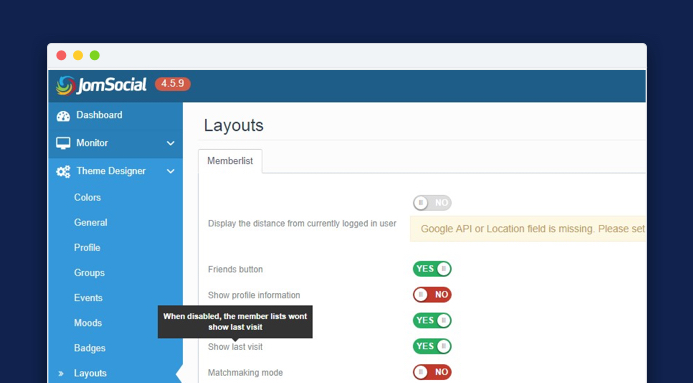This screenshot has height=383, width=693.
Task: Click the JomSocial swirl logo icon
Action: point(65,85)
